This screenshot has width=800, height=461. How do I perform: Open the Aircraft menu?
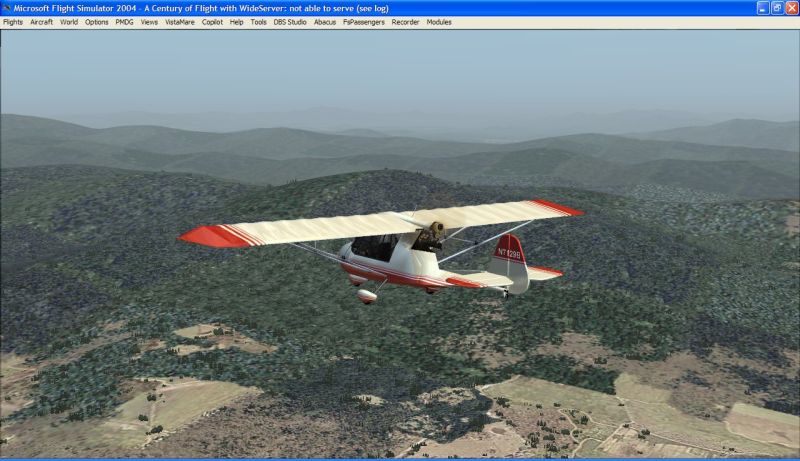coord(41,22)
